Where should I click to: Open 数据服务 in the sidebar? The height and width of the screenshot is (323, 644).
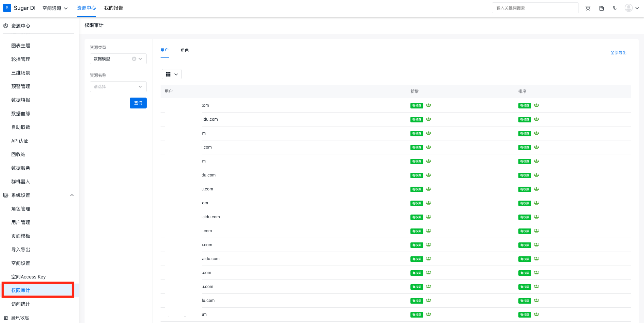tap(21, 168)
